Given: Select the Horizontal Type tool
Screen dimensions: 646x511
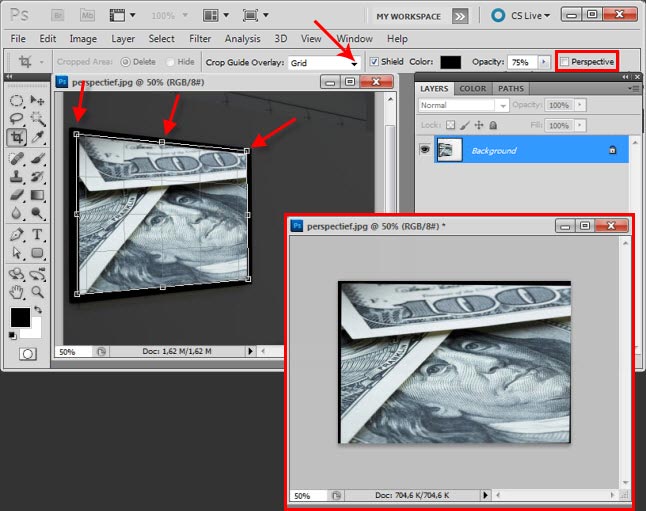Looking at the screenshot, I should (37, 234).
